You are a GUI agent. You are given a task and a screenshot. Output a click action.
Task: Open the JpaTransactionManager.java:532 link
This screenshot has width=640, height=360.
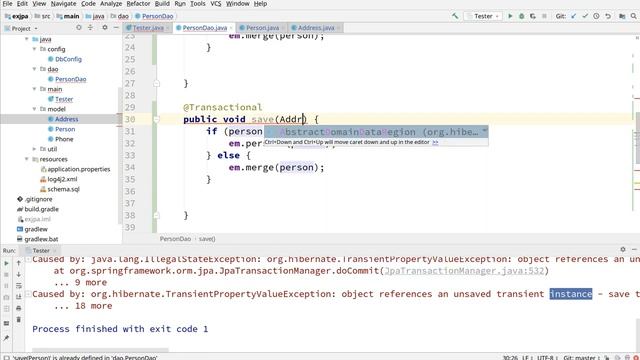click(464, 271)
